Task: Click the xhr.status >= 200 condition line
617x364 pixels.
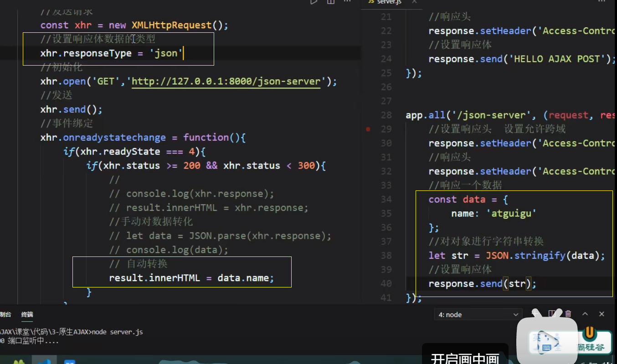Action: [x=206, y=166]
